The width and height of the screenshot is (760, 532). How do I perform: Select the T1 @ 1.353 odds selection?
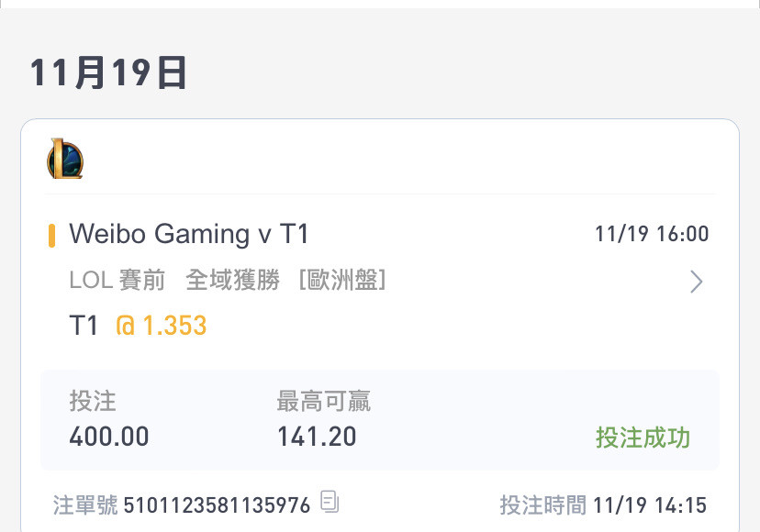click(138, 325)
